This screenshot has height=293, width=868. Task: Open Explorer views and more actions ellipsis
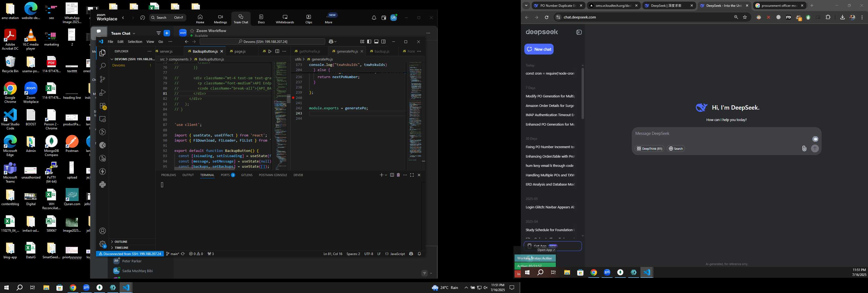pos(149,51)
